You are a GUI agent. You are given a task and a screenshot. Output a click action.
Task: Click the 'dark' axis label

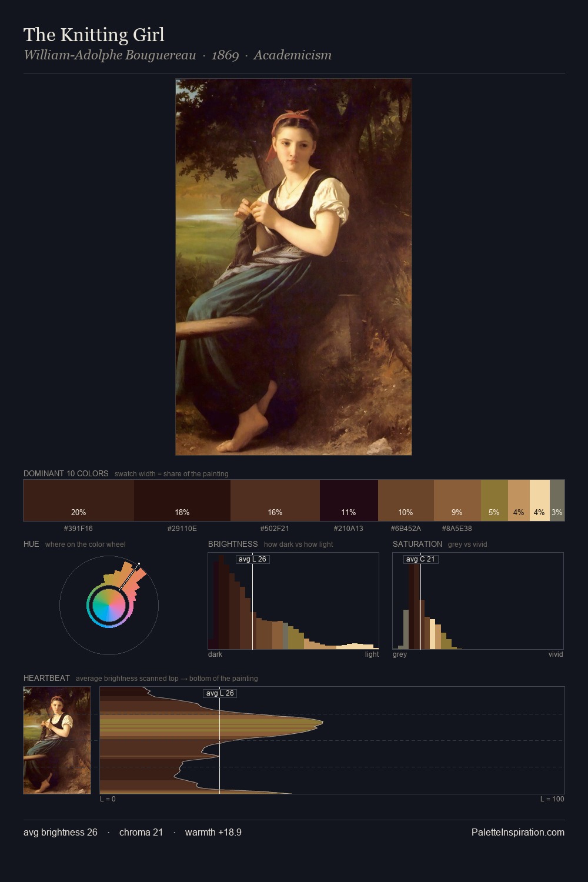(x=215, y=654)
